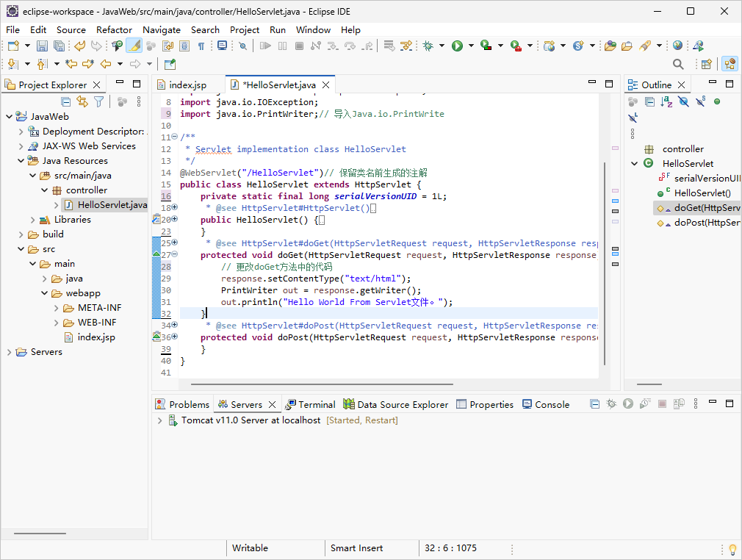Click Collapse All in Project Explorer
742x560 pixels.
point(66,101)
